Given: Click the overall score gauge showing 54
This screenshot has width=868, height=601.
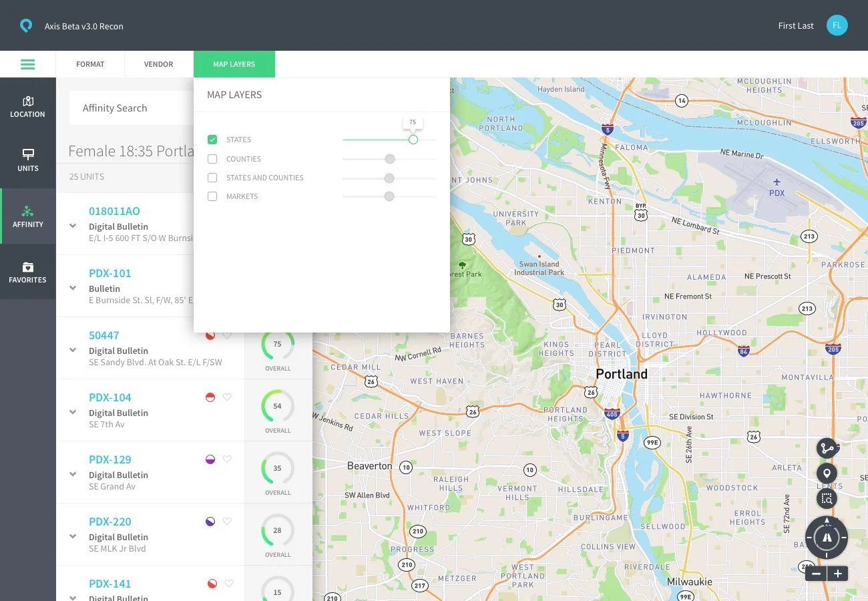Looking at the screenshot, I should coord(278,406).
